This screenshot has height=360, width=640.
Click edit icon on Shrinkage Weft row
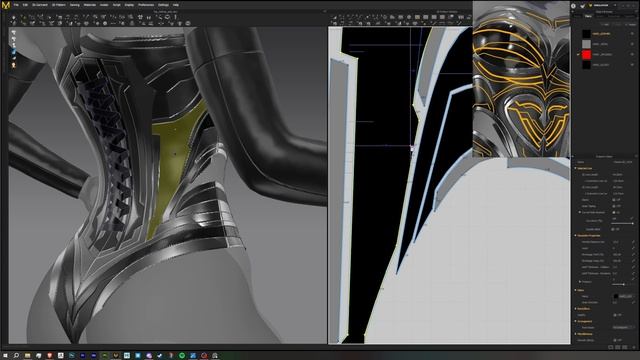(633, 255)
